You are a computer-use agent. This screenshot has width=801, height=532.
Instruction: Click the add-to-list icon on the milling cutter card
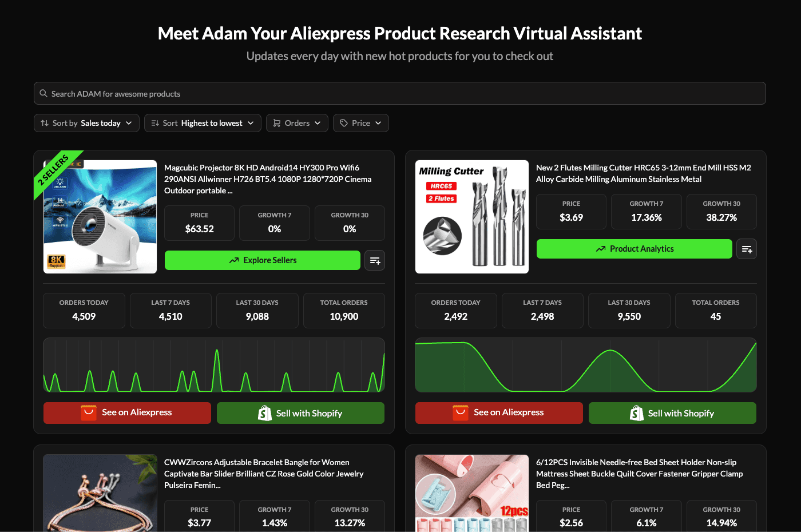(x=747, y=249)
